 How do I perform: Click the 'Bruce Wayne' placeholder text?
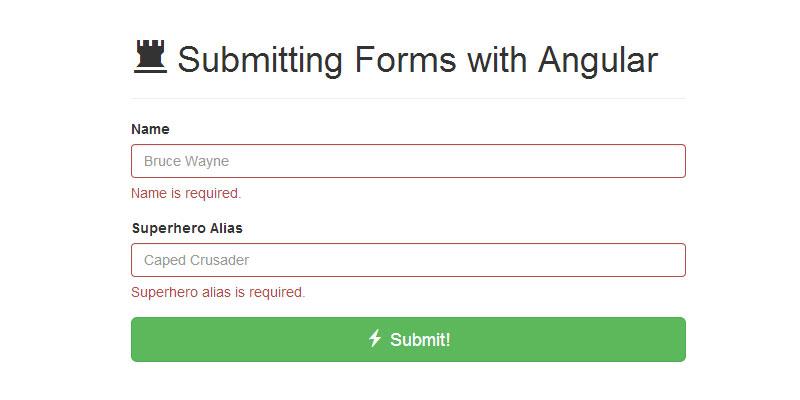pyautogui.click(x=187, y=161)
